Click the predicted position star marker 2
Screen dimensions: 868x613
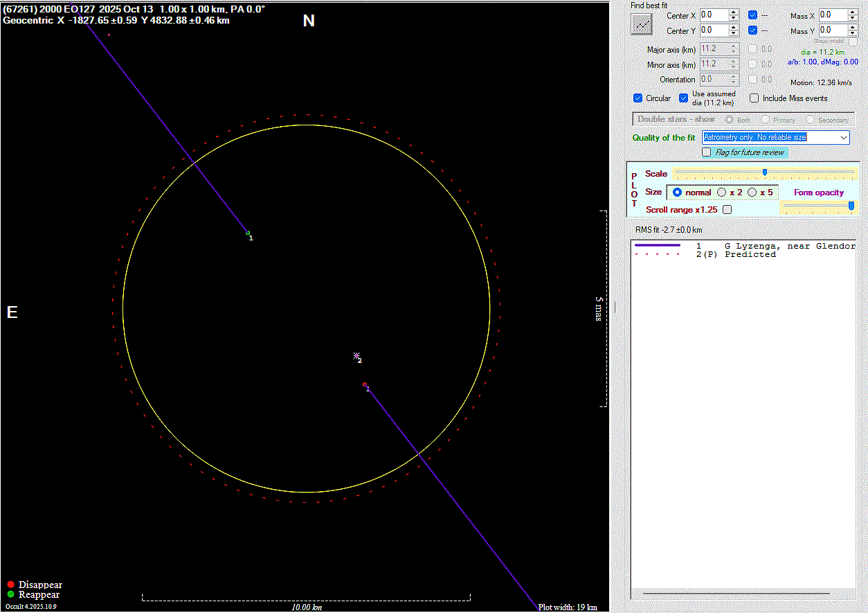(x=356, y=355)
